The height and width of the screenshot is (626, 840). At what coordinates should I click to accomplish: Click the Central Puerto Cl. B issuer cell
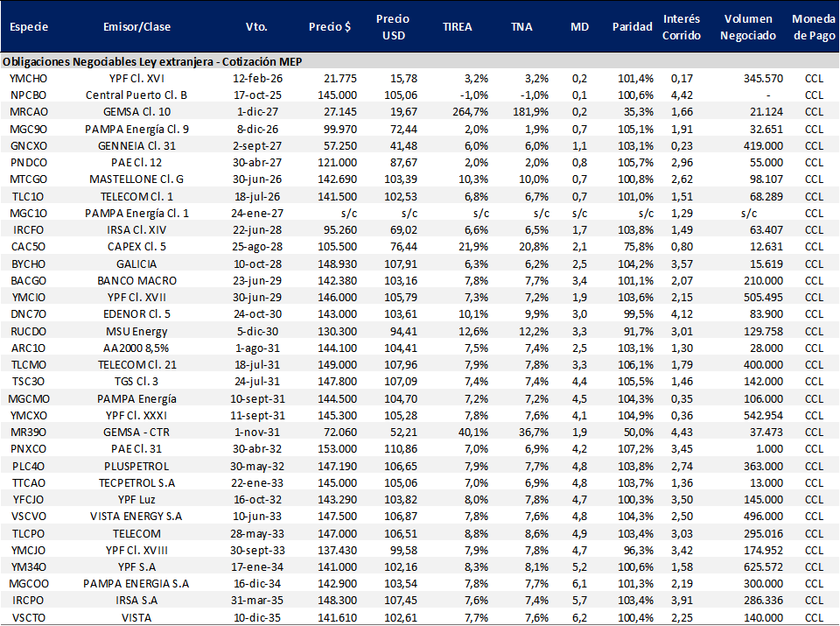136,95
